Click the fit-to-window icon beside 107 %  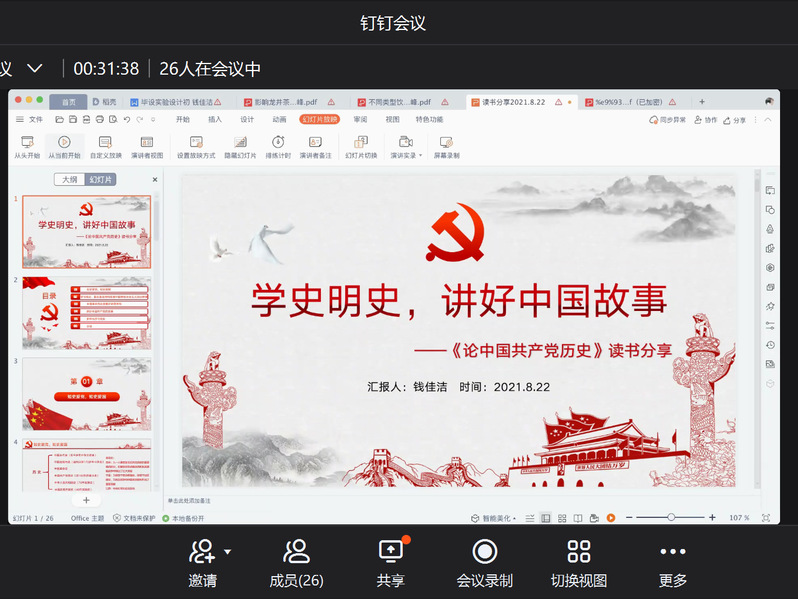tap(765, 518)
